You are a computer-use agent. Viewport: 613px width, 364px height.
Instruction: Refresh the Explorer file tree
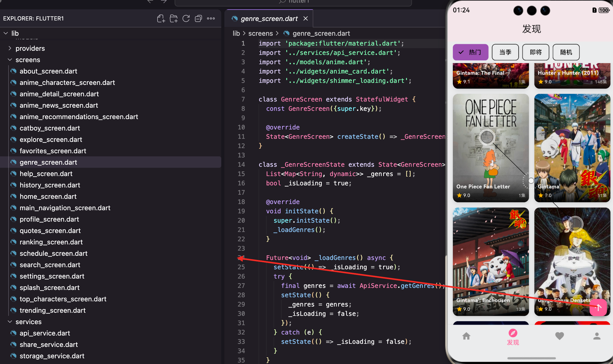coord(186,19)
